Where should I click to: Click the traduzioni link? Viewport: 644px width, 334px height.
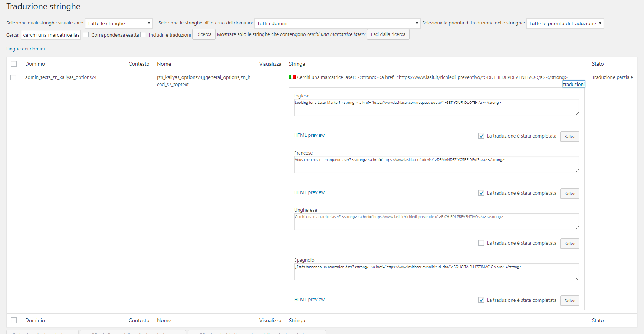coord(574,85)
